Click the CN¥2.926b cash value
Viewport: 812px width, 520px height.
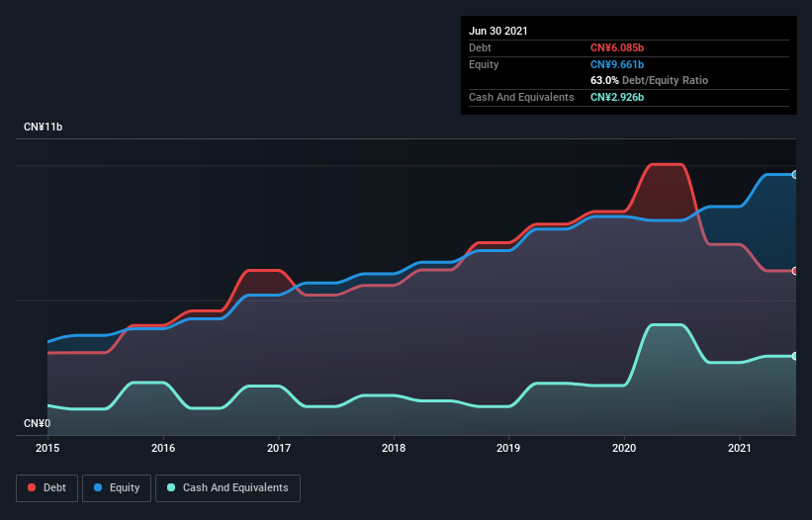(x=617, y=97)
